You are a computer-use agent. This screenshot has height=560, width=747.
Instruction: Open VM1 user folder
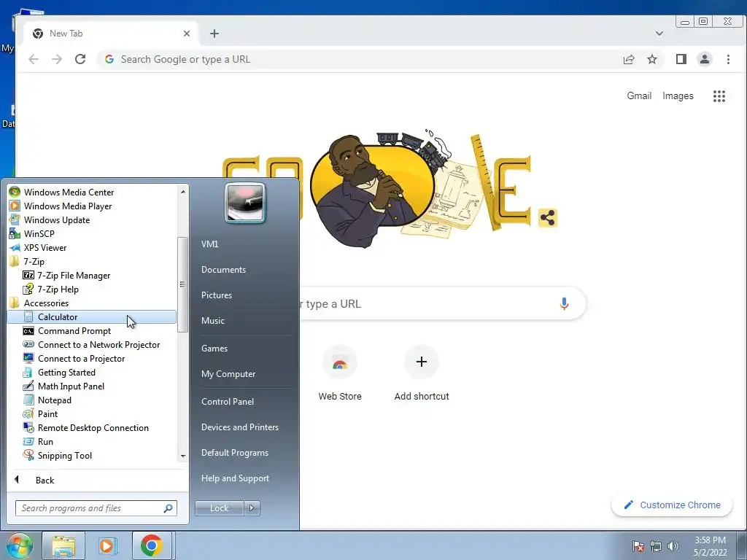click(x=209, y=244)
